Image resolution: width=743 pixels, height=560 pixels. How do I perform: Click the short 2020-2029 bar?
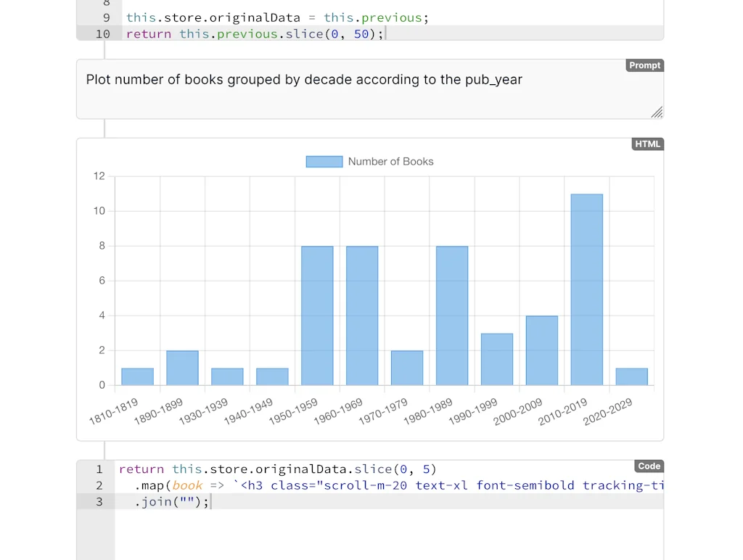pyautogui.click(x=632, y=376)
